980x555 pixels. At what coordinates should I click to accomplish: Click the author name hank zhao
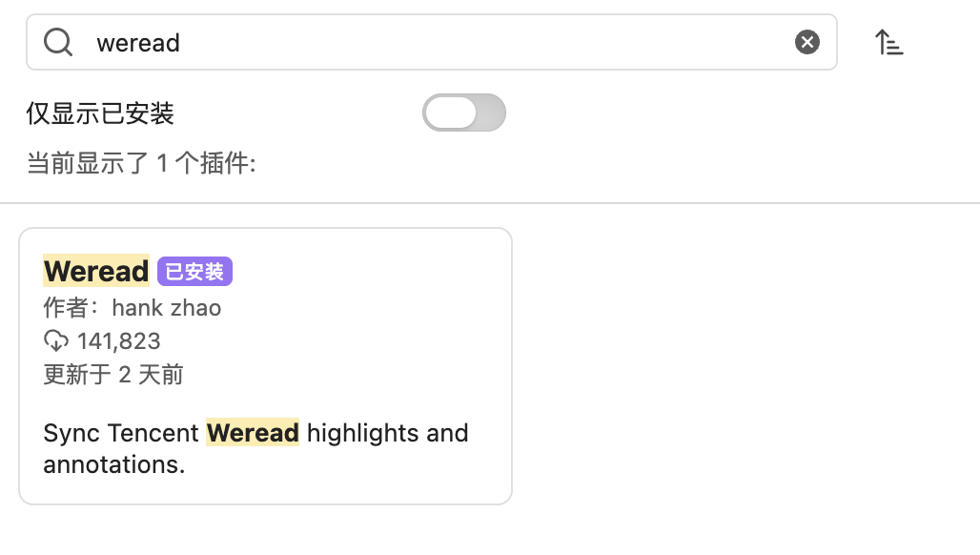[x=167, y=308]
